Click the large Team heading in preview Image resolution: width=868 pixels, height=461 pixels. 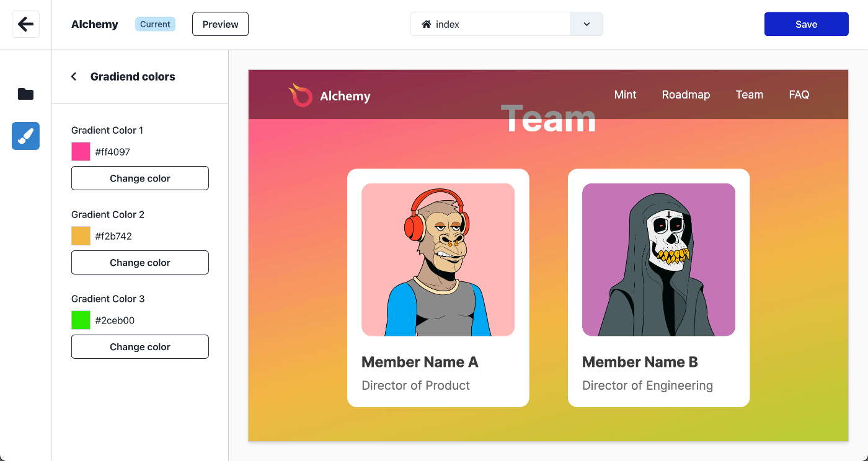(548, 119)
